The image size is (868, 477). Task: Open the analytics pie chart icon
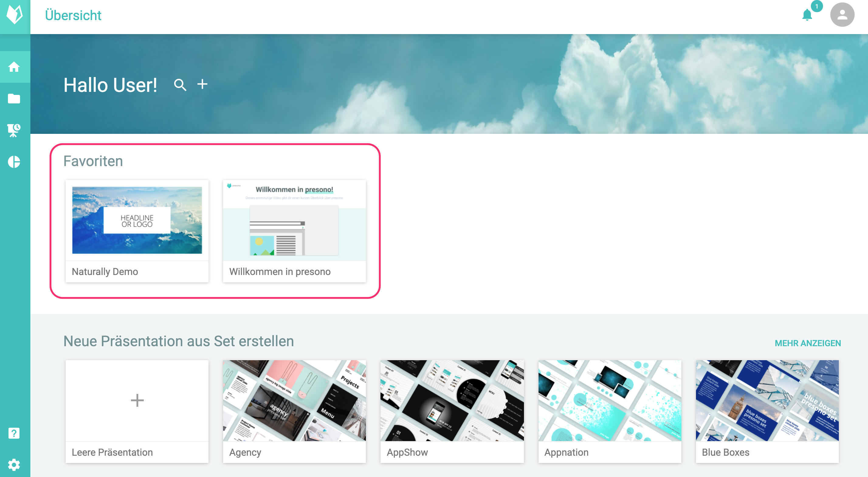pos(14,162)
